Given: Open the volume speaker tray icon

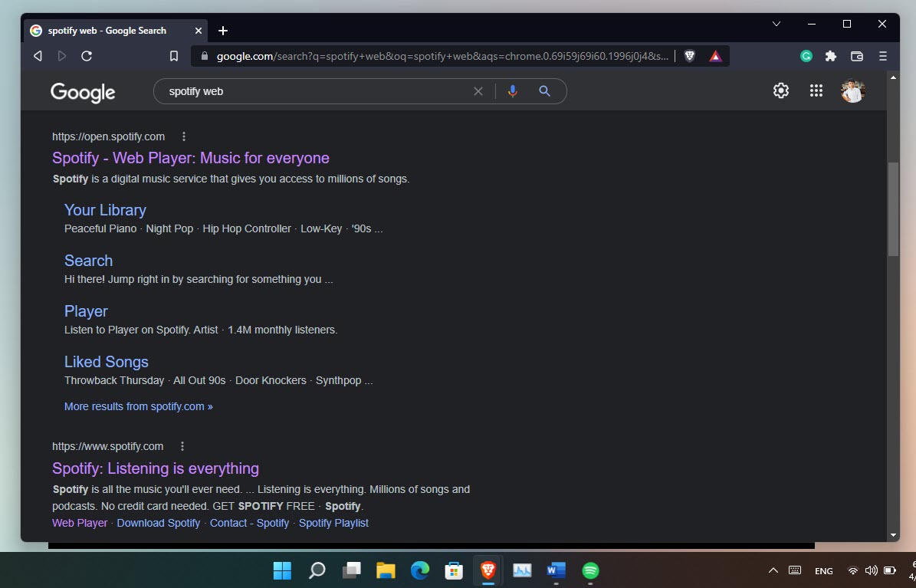Looking at the screenshot, I should [x=871, y=570].
